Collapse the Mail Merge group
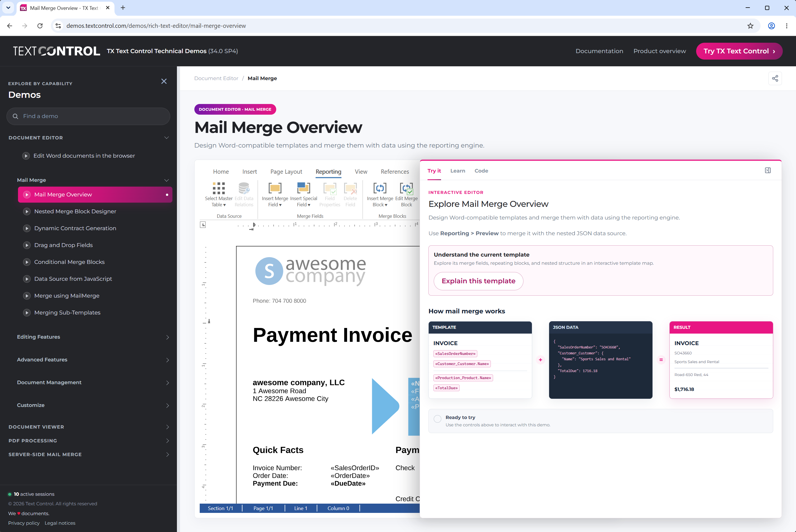796x532 pixels. 167,180
